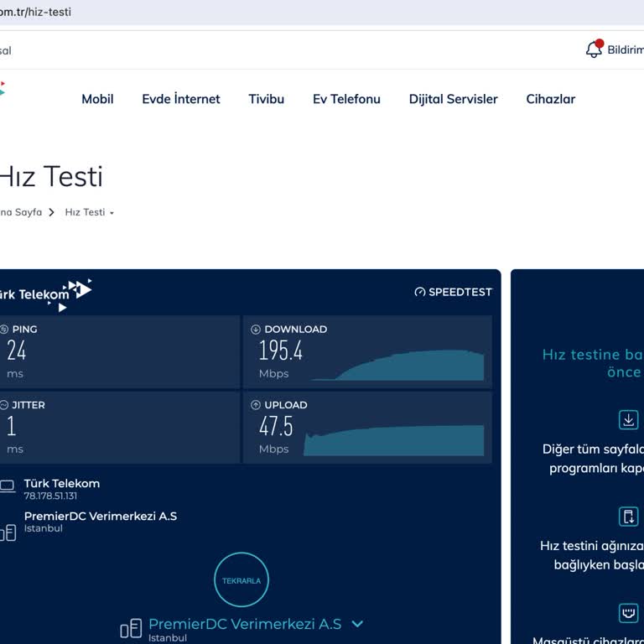
Task: Open the Evde İnternet menu
Action: coord(181,99)
